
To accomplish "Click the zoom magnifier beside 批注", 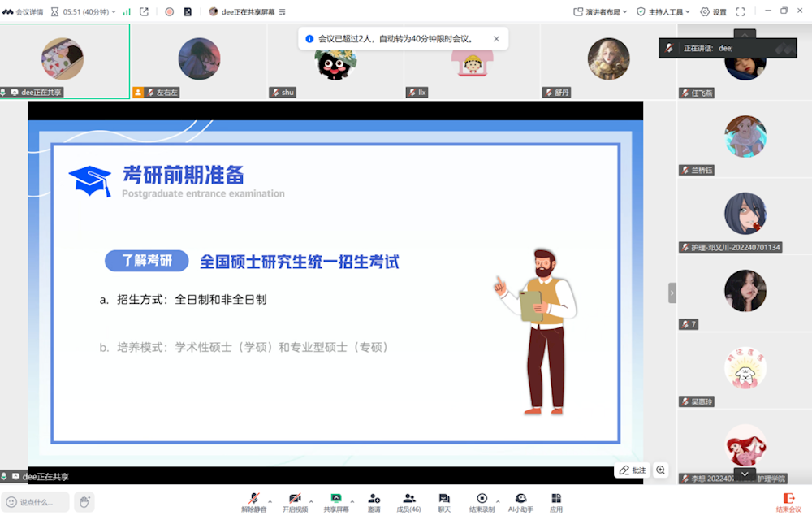I will click(x=661, y=470).
